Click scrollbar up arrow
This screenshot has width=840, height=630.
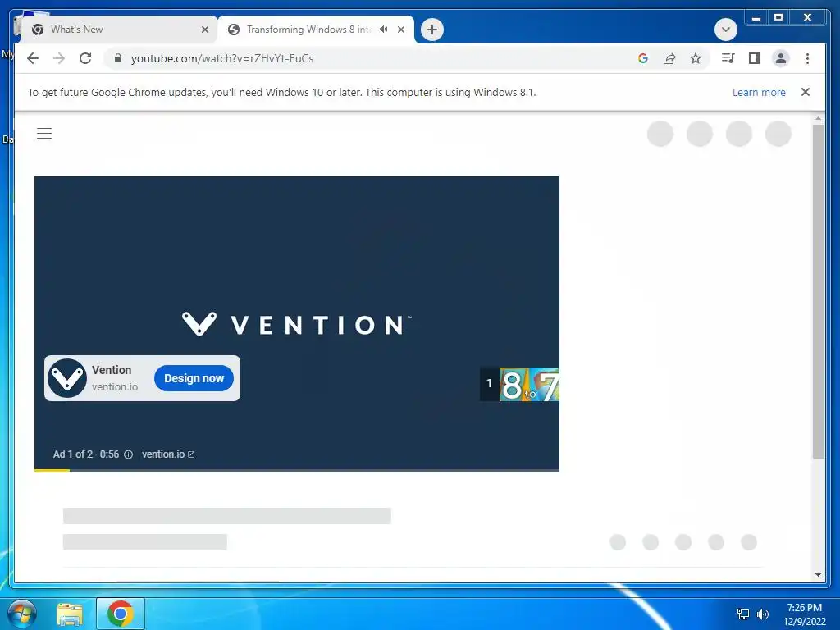click(818, 118)
